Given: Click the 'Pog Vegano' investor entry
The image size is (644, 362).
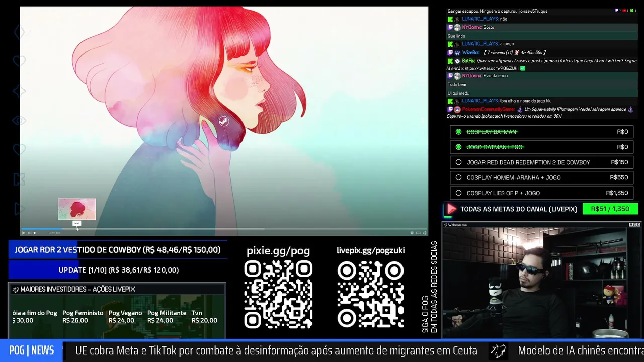Looking at the screenshot, I should [x=125, y=316].
